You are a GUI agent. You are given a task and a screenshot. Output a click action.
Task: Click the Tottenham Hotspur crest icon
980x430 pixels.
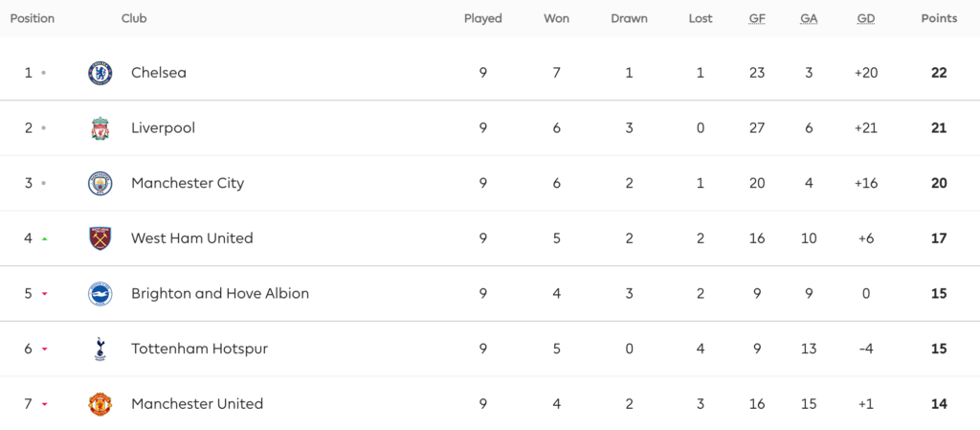[x=100, y=349]
